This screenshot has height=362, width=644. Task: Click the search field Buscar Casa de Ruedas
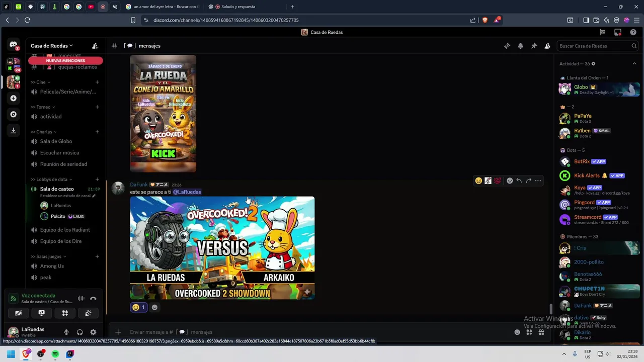click(x=598, y=46)
